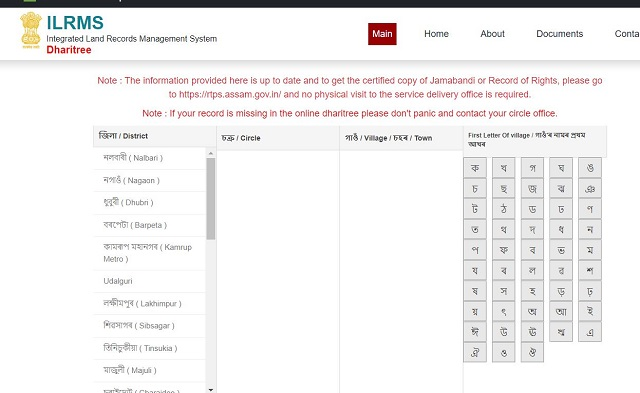The height and width of the screenshot is (393, 640).
Task: Choose the স letter button
Action: click(504, 291)
